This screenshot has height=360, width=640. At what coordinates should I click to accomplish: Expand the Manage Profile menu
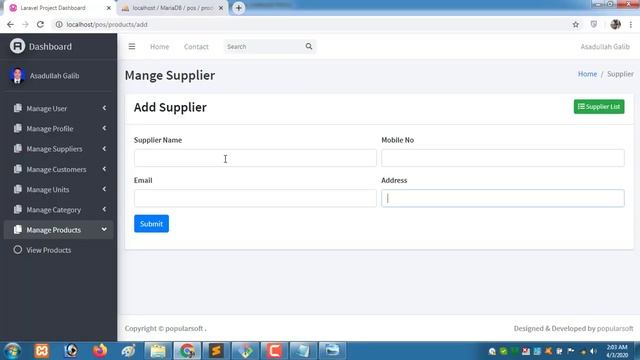click(x=104, y=128)
